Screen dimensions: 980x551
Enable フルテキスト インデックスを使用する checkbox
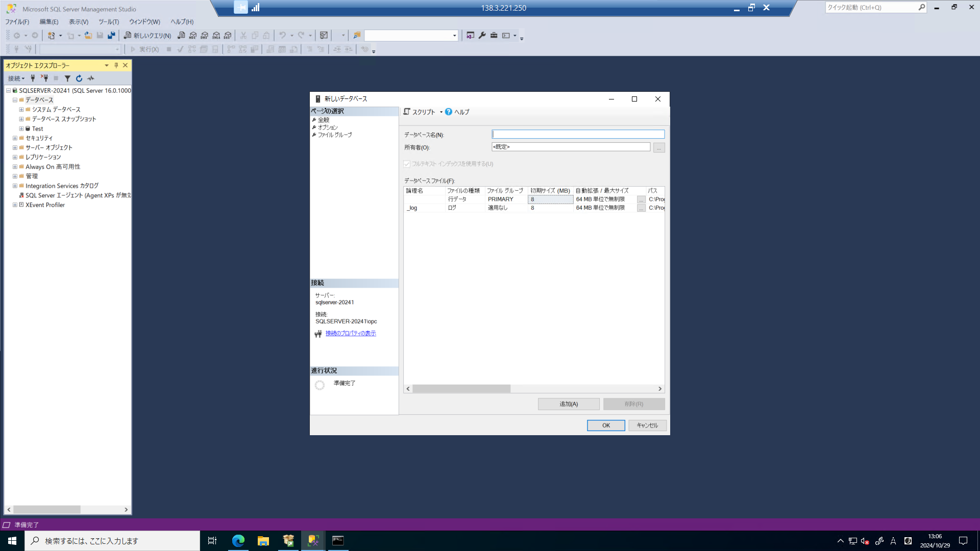click(407, 164)
